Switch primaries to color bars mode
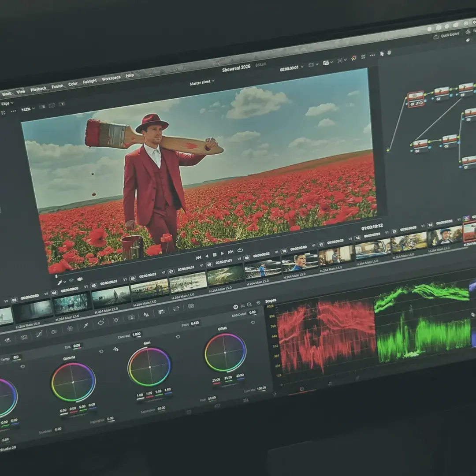Screen dimensions: 476x476 click(242, 305)
